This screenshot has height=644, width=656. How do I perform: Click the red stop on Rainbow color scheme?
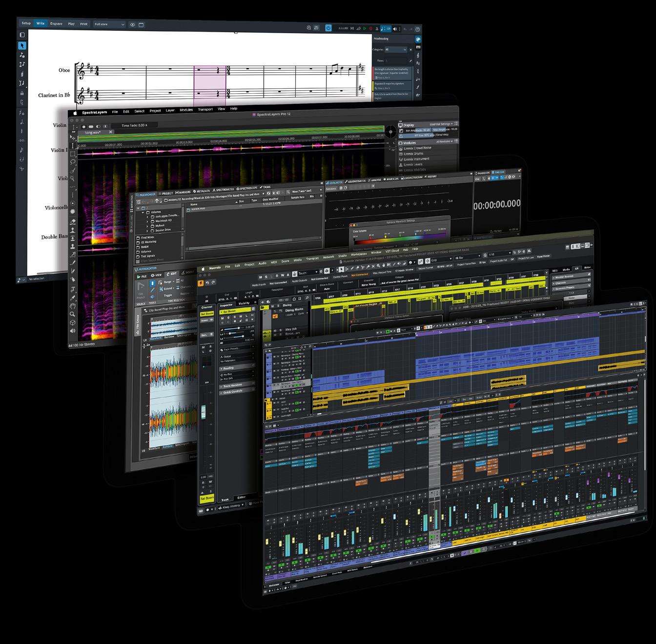tap(370, 238)
